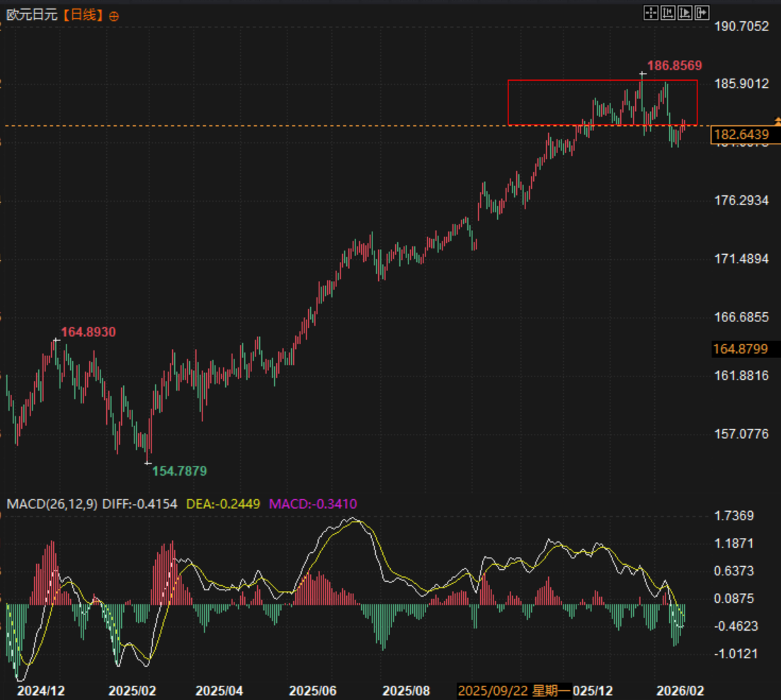Click the DIFF:-0.4154 readout

click(x=139, y=504)
